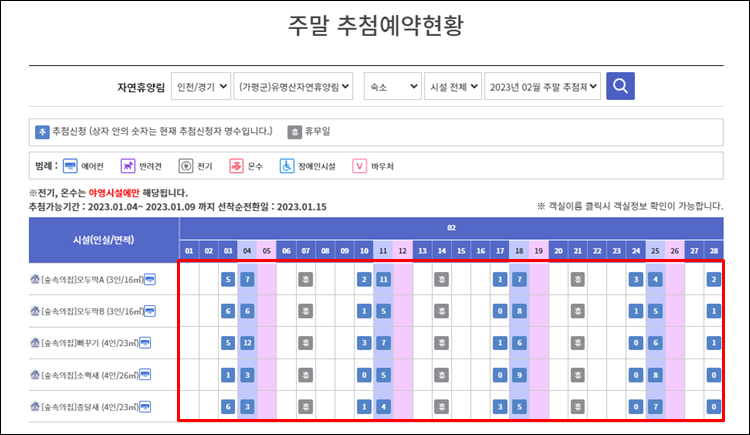
Task: Click the day 28 column header
Action: [714, 251]
